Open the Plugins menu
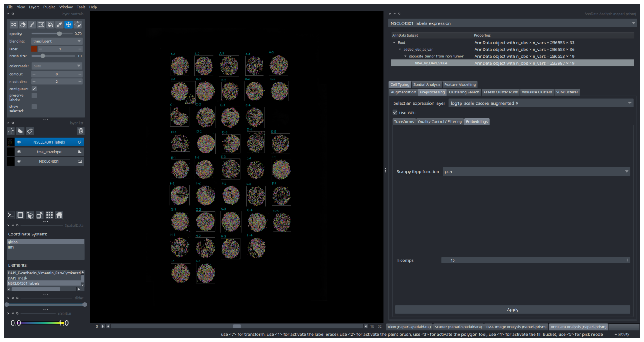 [x=49, y=7]
